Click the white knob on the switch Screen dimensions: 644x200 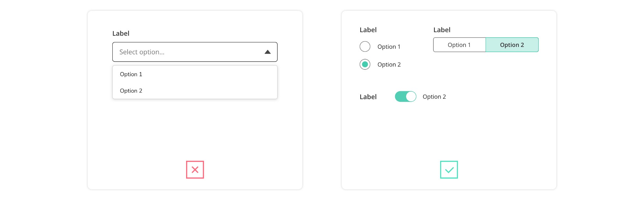tap(411, 96)
